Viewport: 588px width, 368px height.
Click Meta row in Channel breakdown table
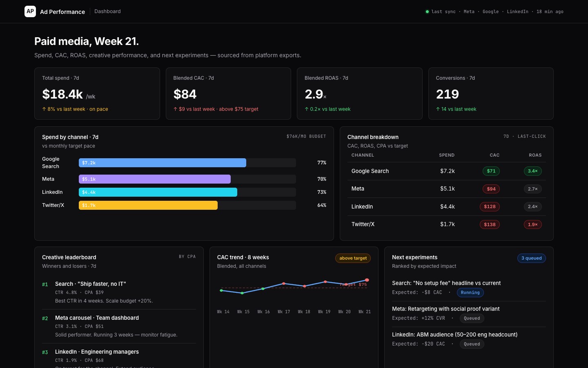(447, 189)
